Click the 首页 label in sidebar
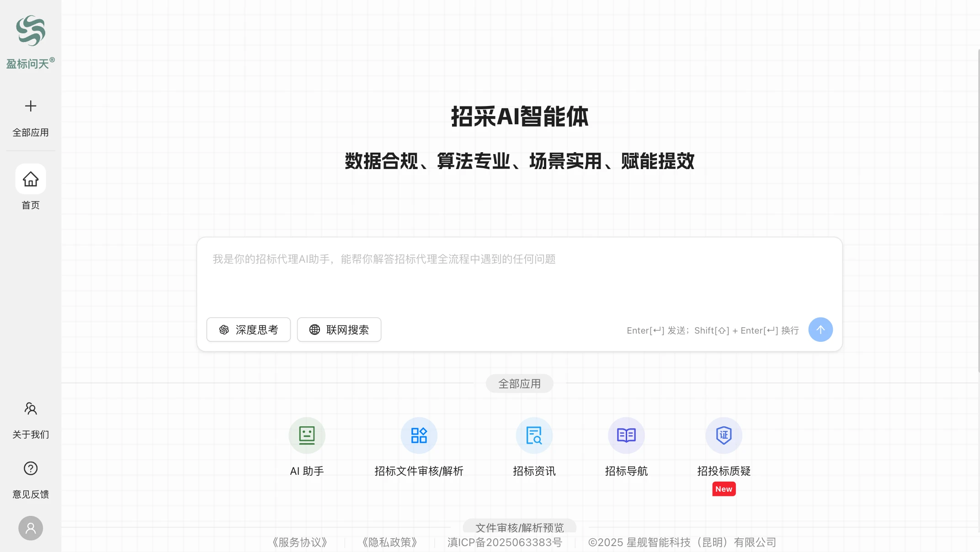The width and height of the screenshot is (980, 552). coord(31,205)
